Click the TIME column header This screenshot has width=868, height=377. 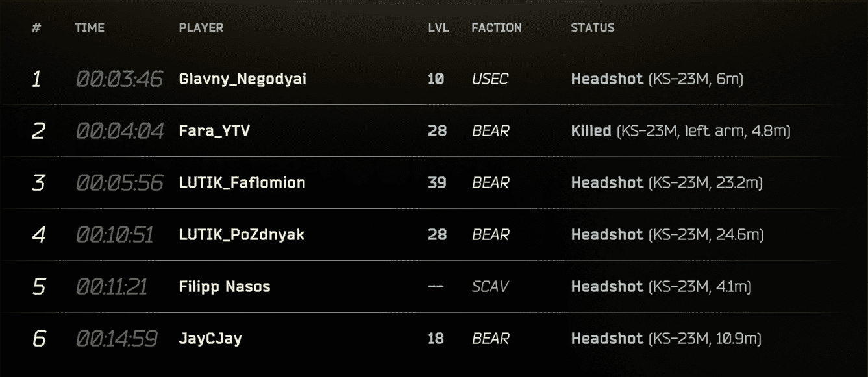(x=90, y=28)
